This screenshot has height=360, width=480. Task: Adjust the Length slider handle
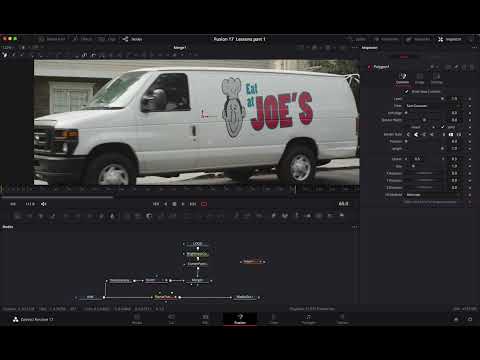coord(443,148)
